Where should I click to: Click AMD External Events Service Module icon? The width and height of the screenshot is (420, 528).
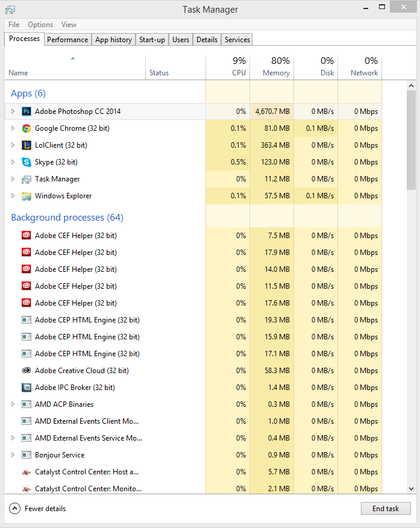(x=27, y=438)
